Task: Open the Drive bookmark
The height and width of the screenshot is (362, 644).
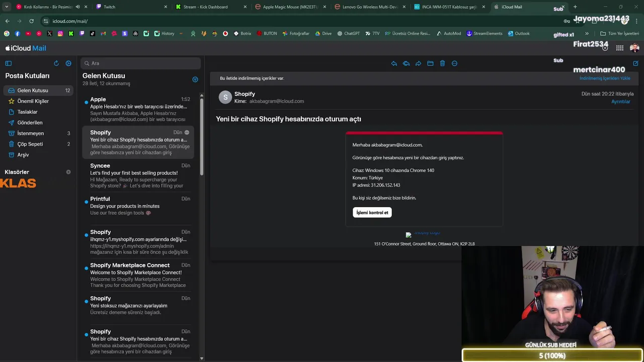Action: coord(323,33)
